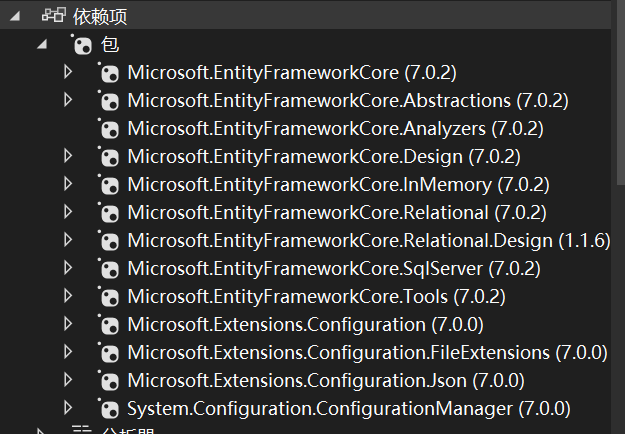Viewport: 625px width, 434px height.
Task: Collapse the 包 packages node
Action: 41,45
